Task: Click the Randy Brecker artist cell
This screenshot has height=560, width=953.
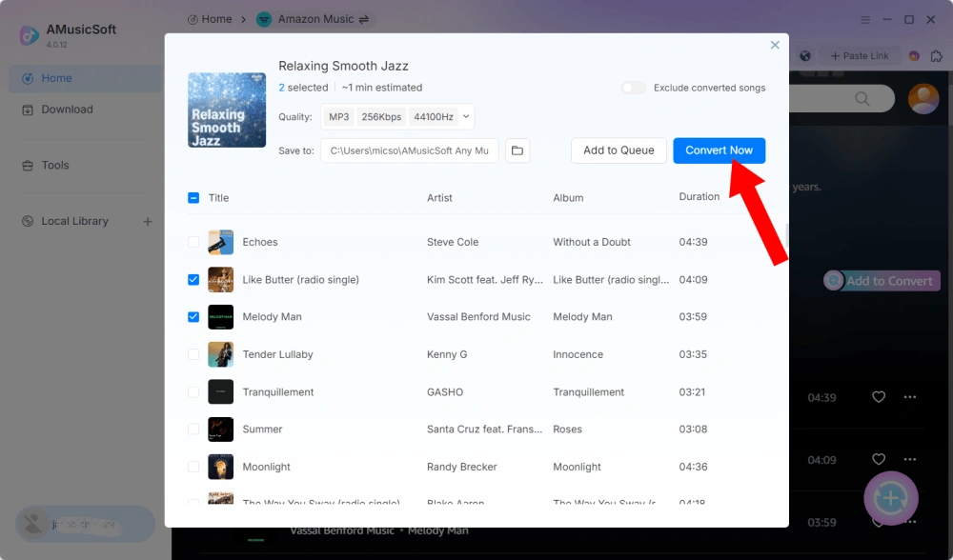Action: pyautogui.click(x=461, y=467)
